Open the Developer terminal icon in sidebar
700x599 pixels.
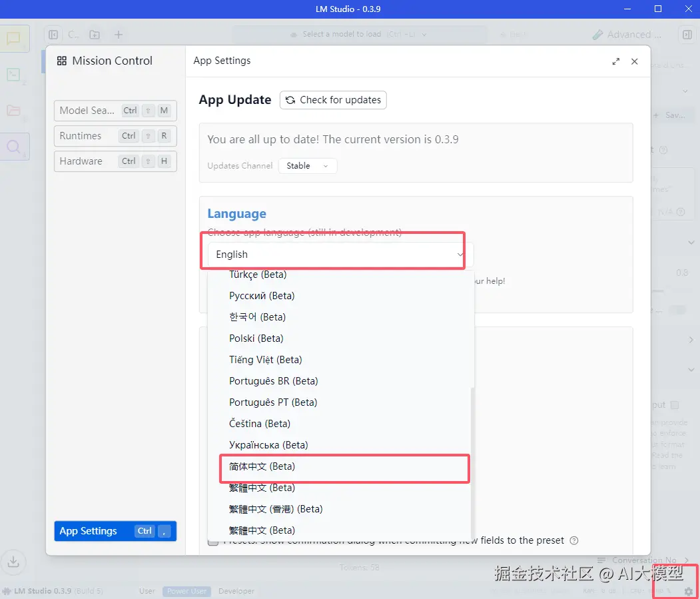14,75
